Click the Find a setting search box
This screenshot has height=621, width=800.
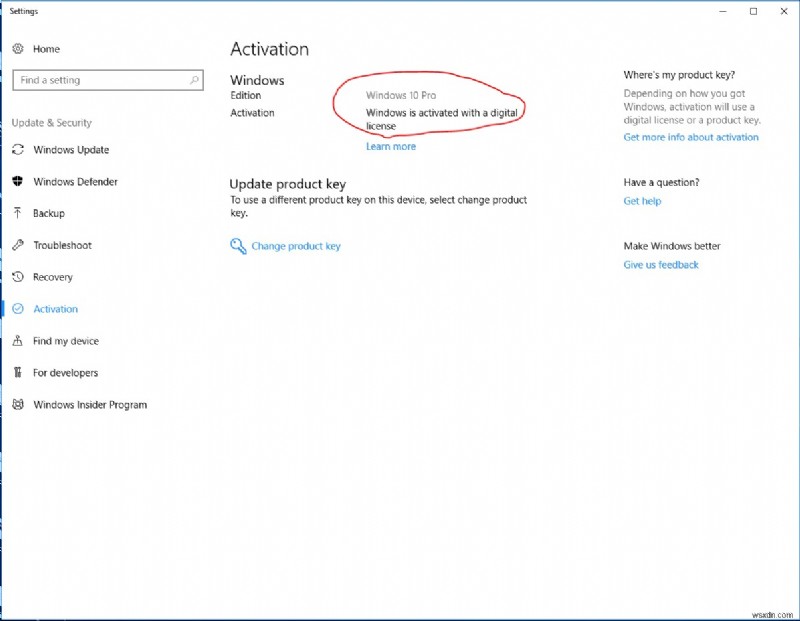(100, 80)
